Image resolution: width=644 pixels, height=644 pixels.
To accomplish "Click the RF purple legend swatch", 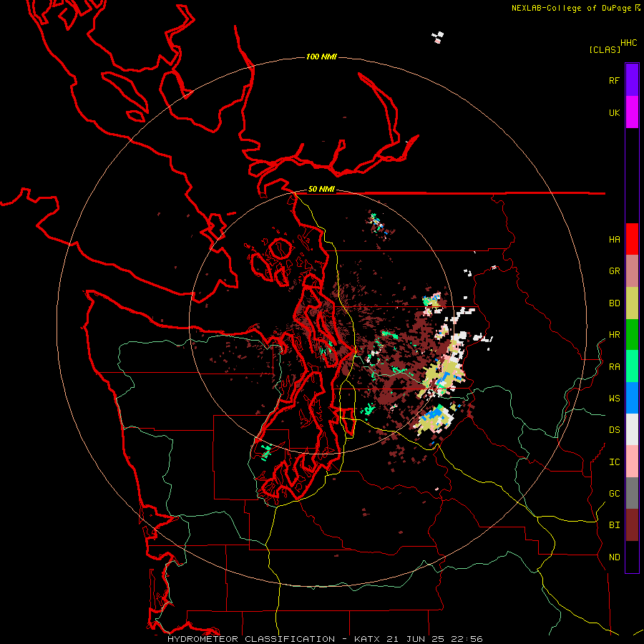I will [632, 80].
